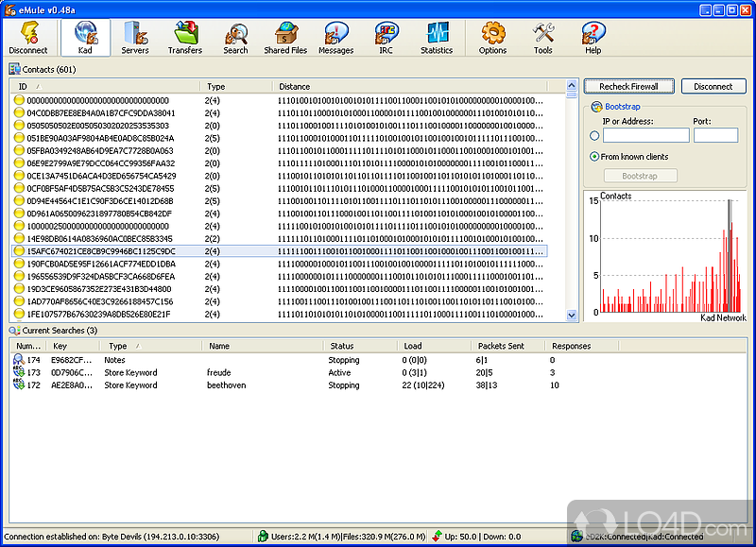Image resolution: width=756 pixels, height=547 pixels.
Task: Sort searches by Packets Sent column
Action: (508, 346)
